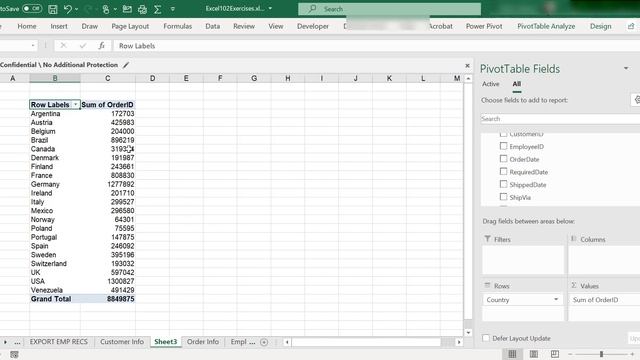Open the Home ribbon tab
640x360 pixels.
pos(27,26)
